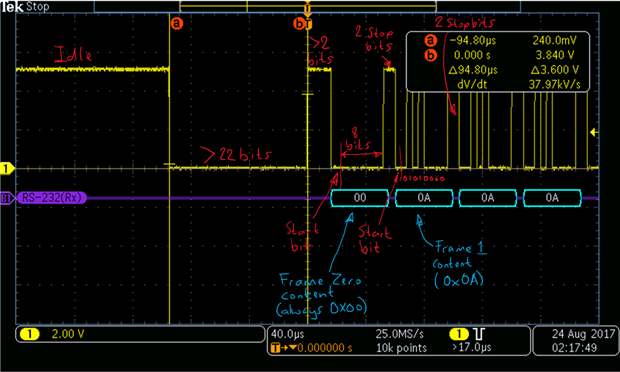This screenshot has width=620, height=372.
Task: Click the trigger channel 1 badge
Action: [459, 334]
